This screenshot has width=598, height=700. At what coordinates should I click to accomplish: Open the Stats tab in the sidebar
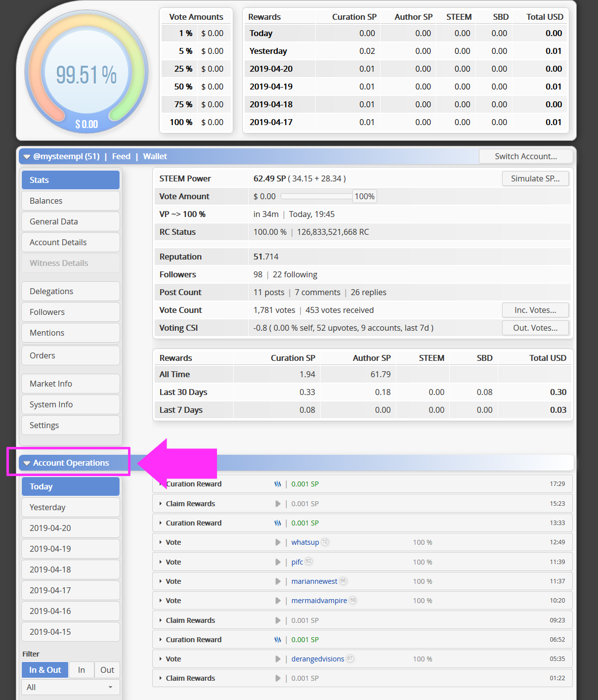(71, 180)
